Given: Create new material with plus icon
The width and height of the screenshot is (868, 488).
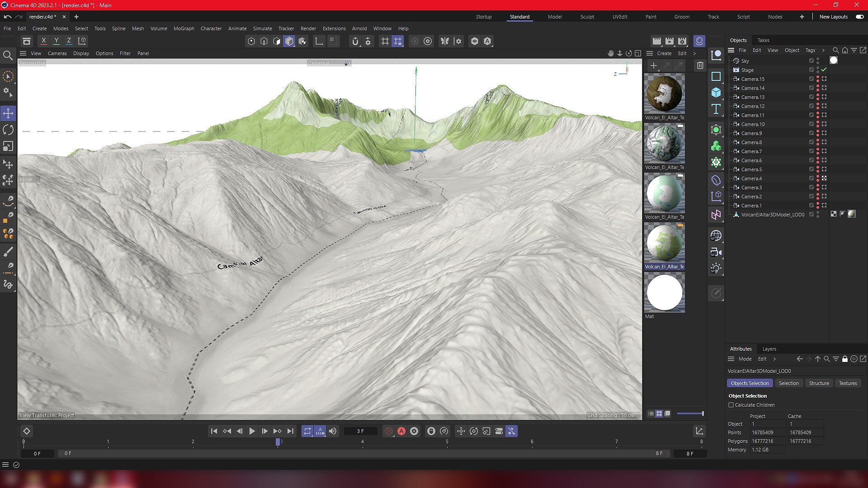Looking at the screenshot, I should (653, 66).
